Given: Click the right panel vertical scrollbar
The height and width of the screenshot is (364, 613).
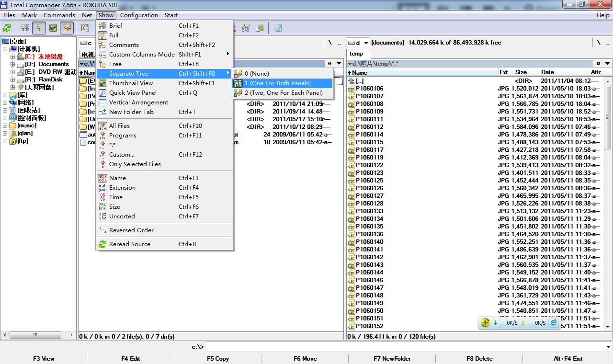Looking at the screenshot, I should point(608,216).
